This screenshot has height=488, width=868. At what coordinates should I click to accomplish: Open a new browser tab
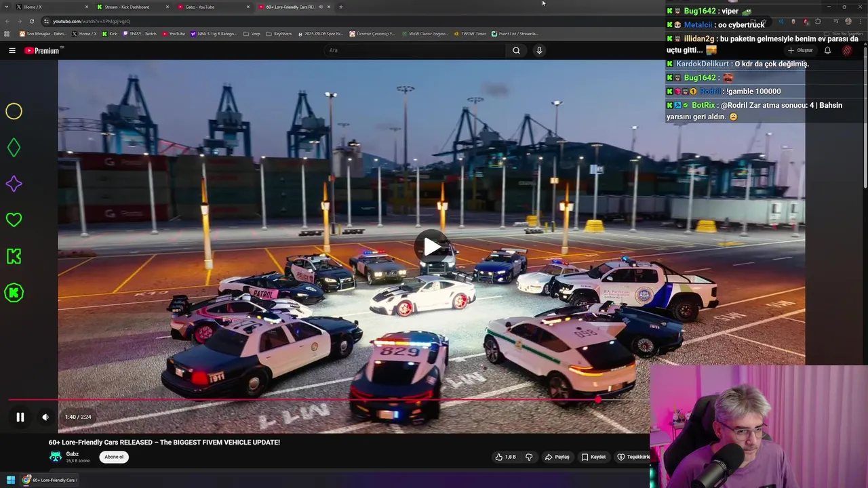click(340, 7)
